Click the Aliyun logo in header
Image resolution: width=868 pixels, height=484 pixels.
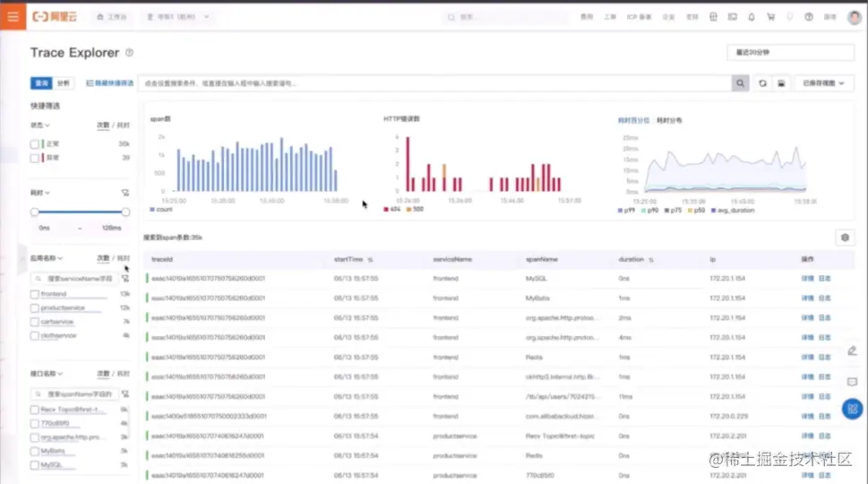pyautogui.click(x=55, y=17)
